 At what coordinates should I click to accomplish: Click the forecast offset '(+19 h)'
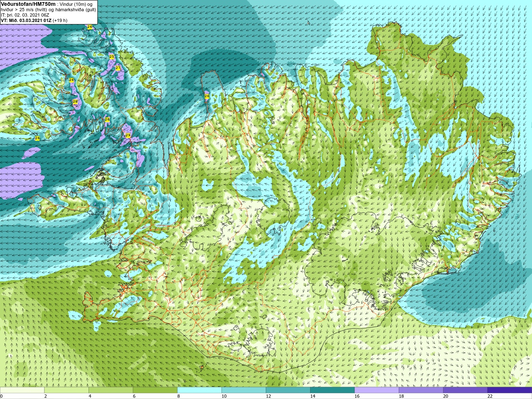coord(60,20)
